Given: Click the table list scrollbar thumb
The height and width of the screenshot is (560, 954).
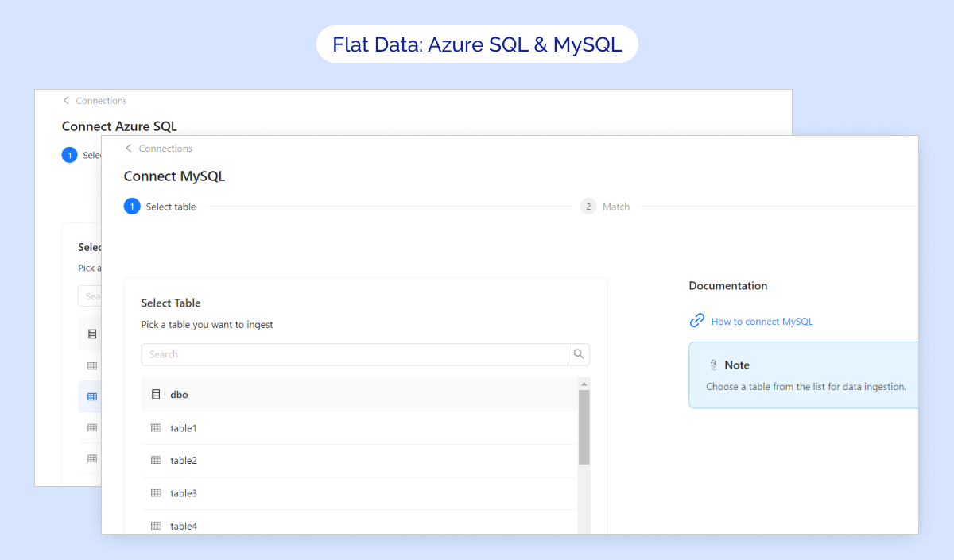Looking at the screenshot, I should pos(584,427).
